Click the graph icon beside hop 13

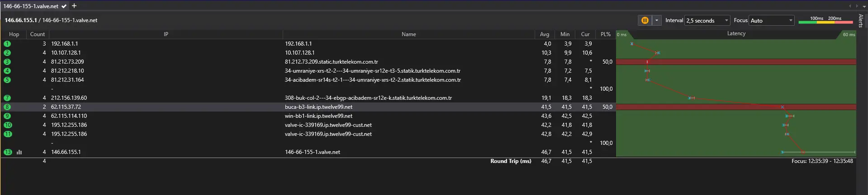click(x=19, y=152)
